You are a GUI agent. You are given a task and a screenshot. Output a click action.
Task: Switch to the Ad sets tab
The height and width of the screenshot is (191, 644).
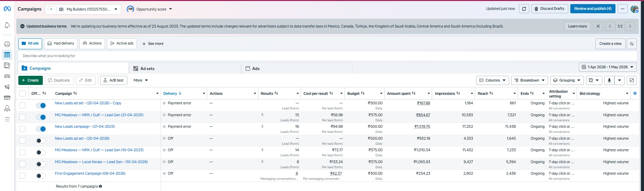point(185,68)
